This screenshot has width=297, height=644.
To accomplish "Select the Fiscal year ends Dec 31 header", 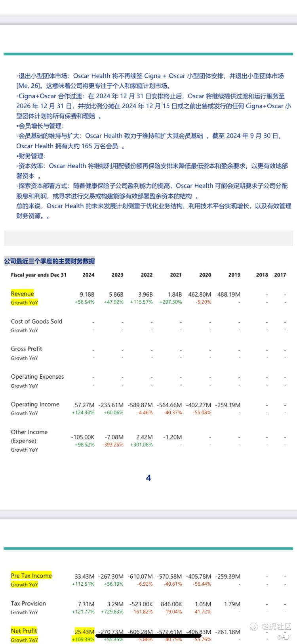I will 39,275.
